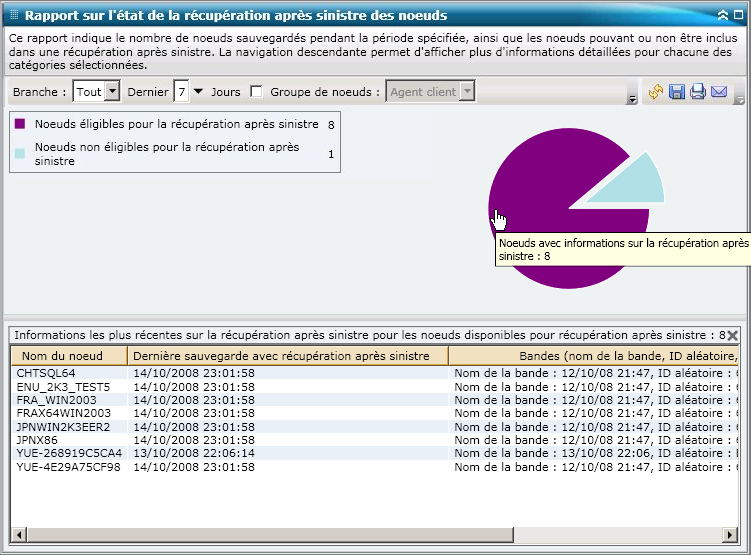Open the Dernier days dropdown arrow
The height and width of the screenshot is (555, 751).
(x=198, y=91)
